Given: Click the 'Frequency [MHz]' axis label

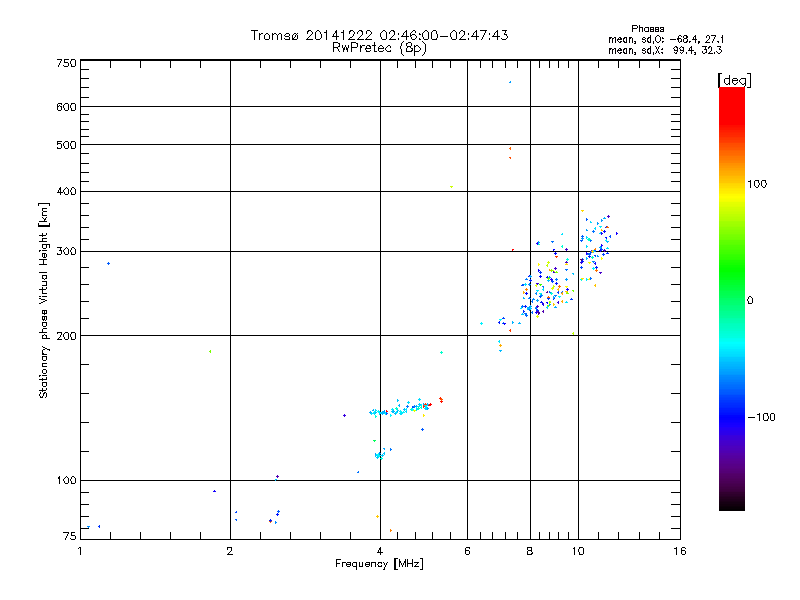Looking at the screenshot, I should coord(379,564).
